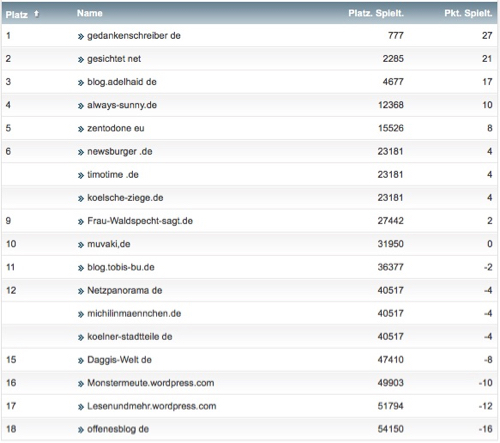500x443 pixels.
Task: Open the Daggis-Welt de link
Action: 120,360
